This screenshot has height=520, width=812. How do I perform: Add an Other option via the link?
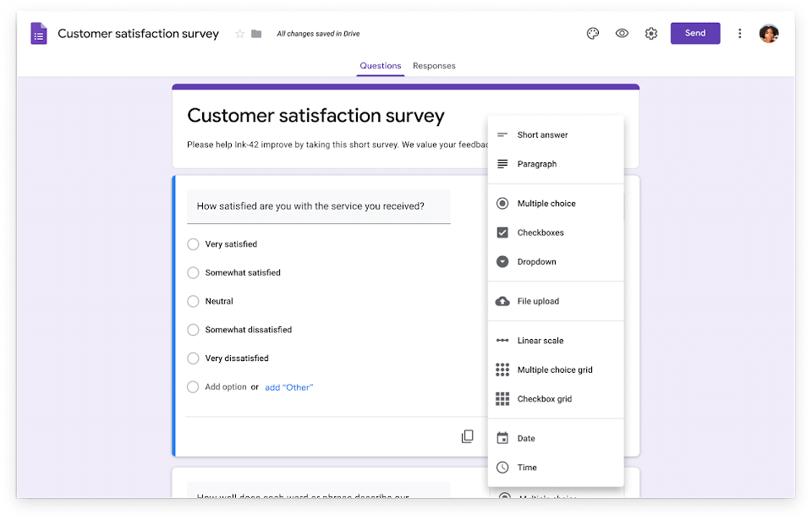click(x=288, y=386)
